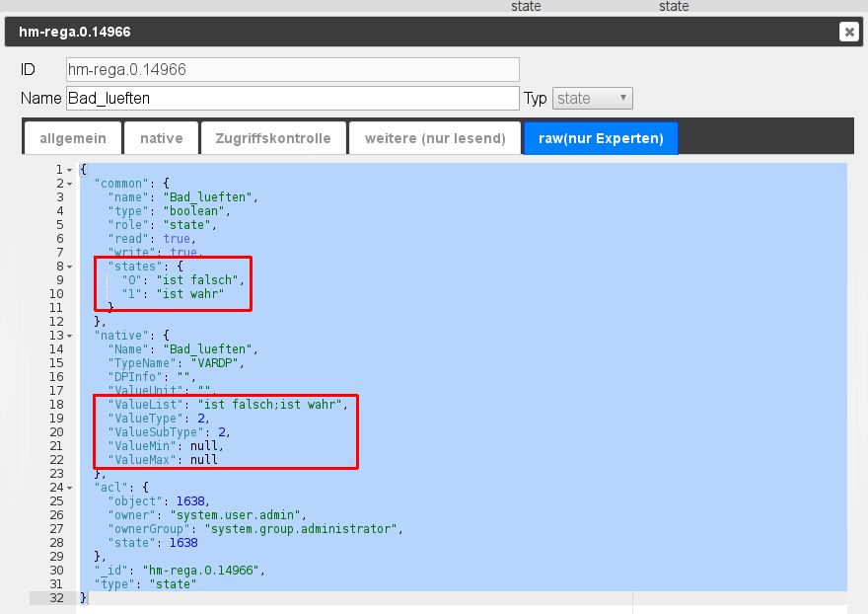The height and width of the screenshot is (614, 868).
Task: Place cursor on "ist falsch" value in states
Action: point(203,280)
